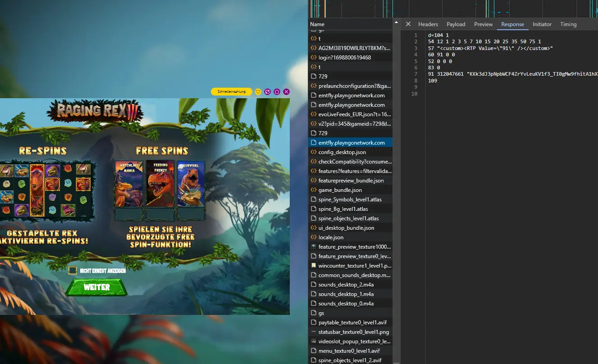Select the prelaunchconfiguration request

(351, 86)
